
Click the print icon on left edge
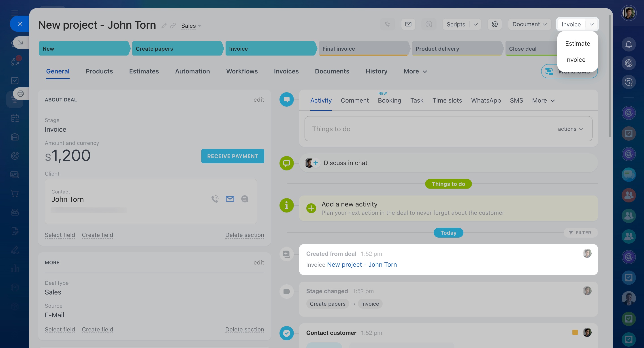21,94
